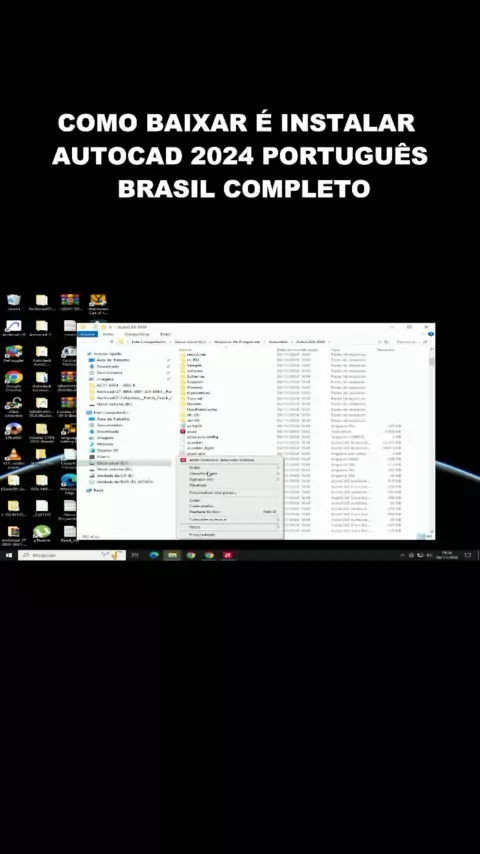The image size is (480, 854).
Task: Open Downloads under Acesso rápido
Action: 108,367
